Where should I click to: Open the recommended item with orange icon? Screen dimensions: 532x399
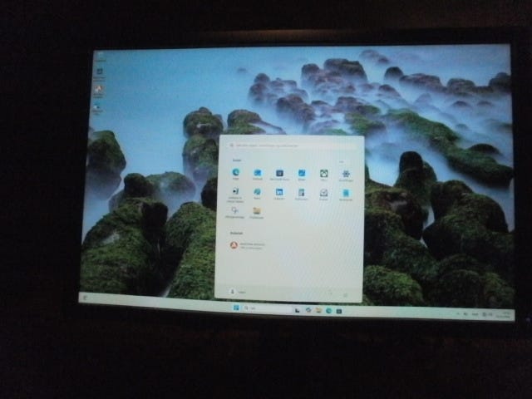click(x=248, y=245)
